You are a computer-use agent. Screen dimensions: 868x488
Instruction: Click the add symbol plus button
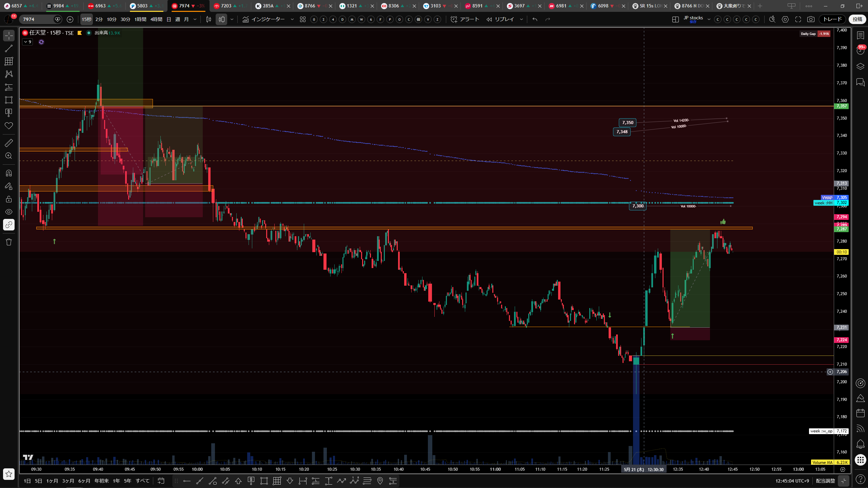click(70, 19)
